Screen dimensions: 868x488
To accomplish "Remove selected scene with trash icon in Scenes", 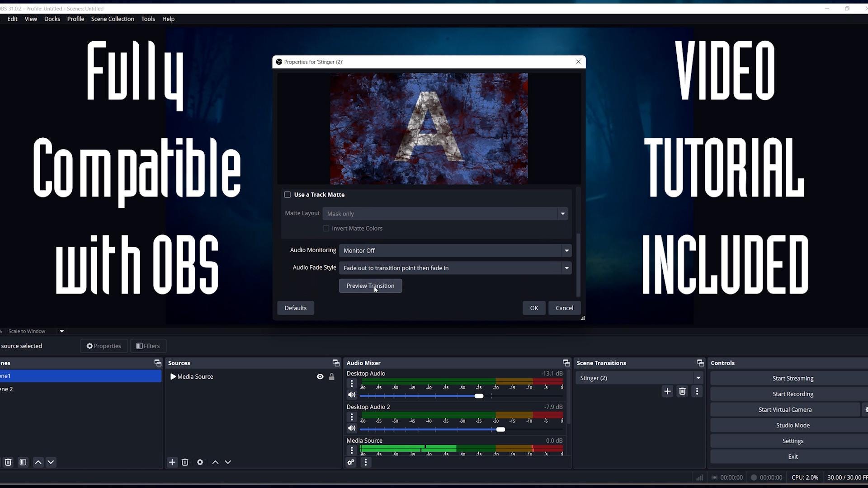I will pos(8,462).
